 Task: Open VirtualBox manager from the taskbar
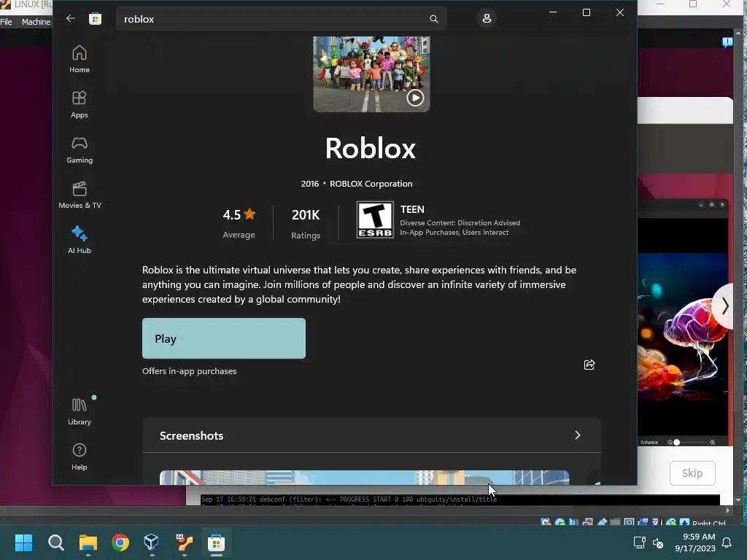[152, 542]
